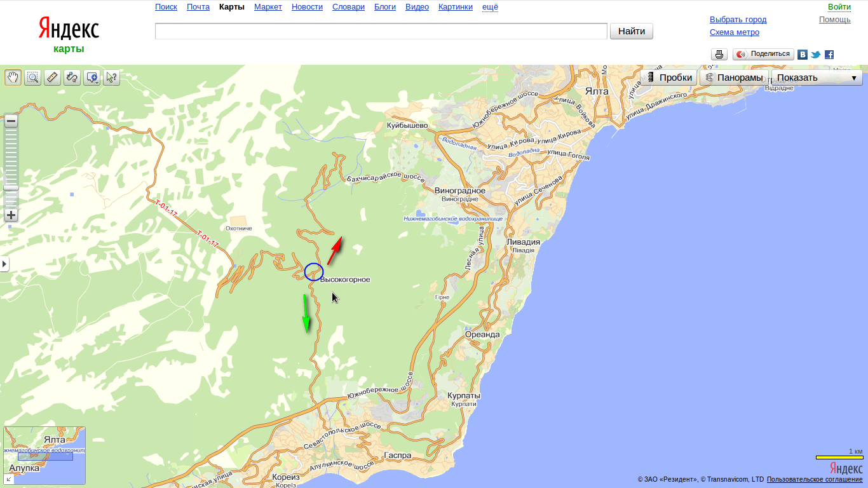Select the 'what's here' info cursor tool
Screen dimensions: 868x488
pos(111,78)
